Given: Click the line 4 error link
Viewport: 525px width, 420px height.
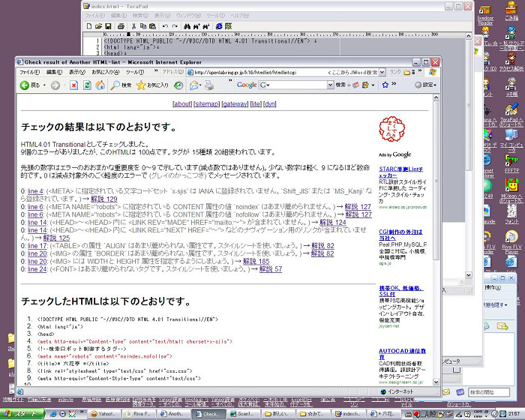Looking at the screenshot, I should tap(35, 191).
